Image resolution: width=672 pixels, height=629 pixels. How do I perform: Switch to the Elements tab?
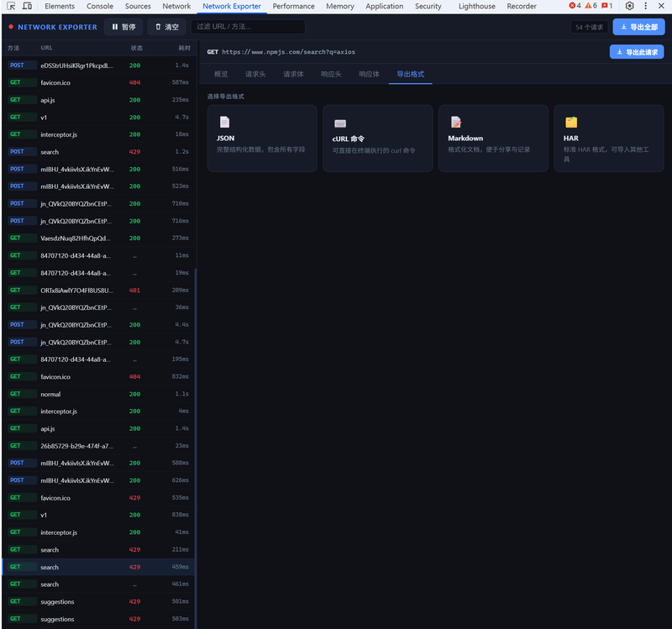(60, 6)
